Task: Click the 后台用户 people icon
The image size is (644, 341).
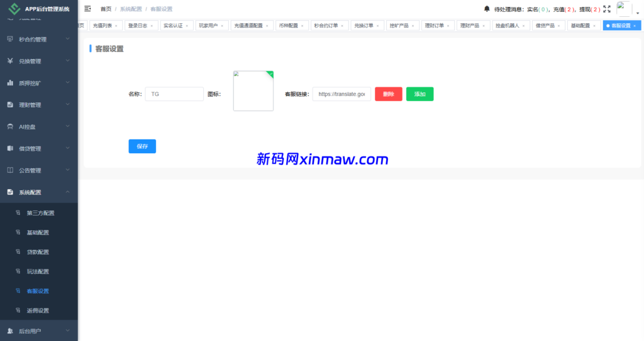Action: [10, 331]
